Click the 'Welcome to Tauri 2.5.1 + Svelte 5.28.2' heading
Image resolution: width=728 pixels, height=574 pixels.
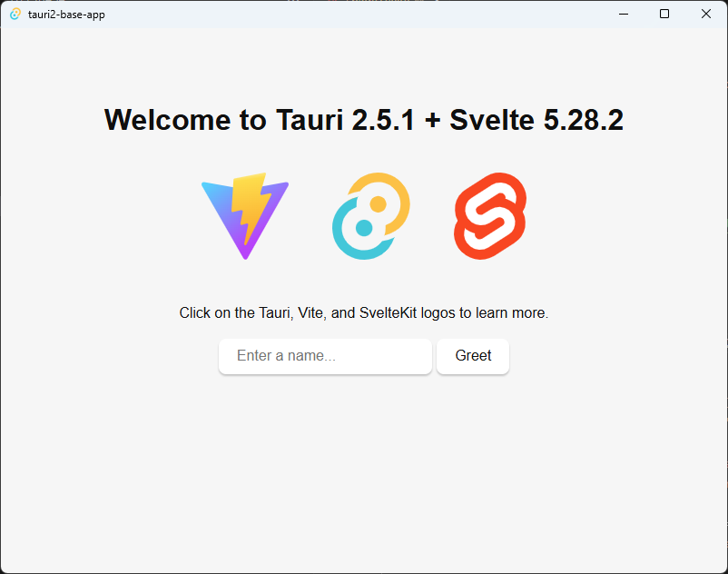pos(363,120)
